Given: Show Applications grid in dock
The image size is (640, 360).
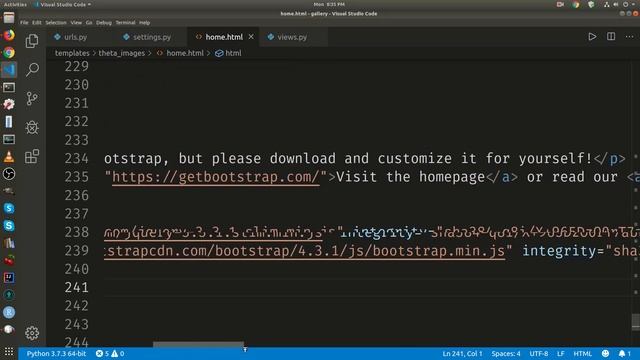Looking at the screenshot, I should (x=9, y=351).
